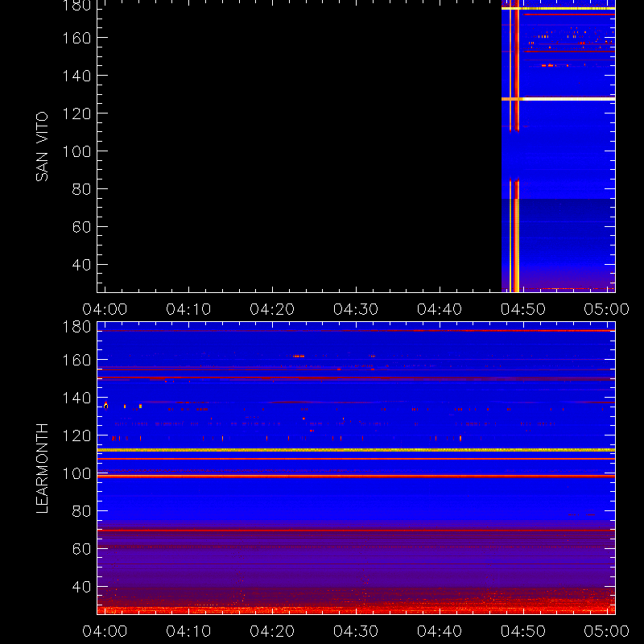
Task: Click 04:00 time label under San Vito plot
Action: point(105,309)
